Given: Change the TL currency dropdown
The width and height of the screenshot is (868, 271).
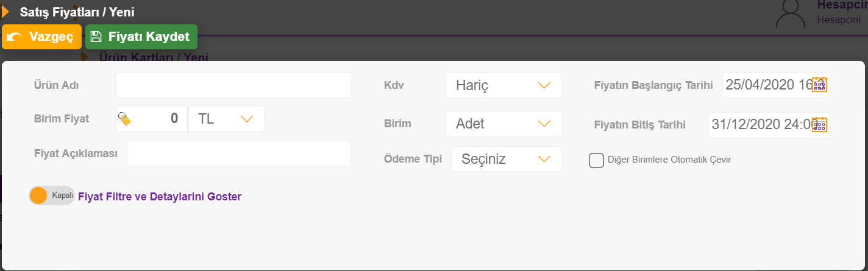Looking at the screenshot, I should (x=226, y=119).
